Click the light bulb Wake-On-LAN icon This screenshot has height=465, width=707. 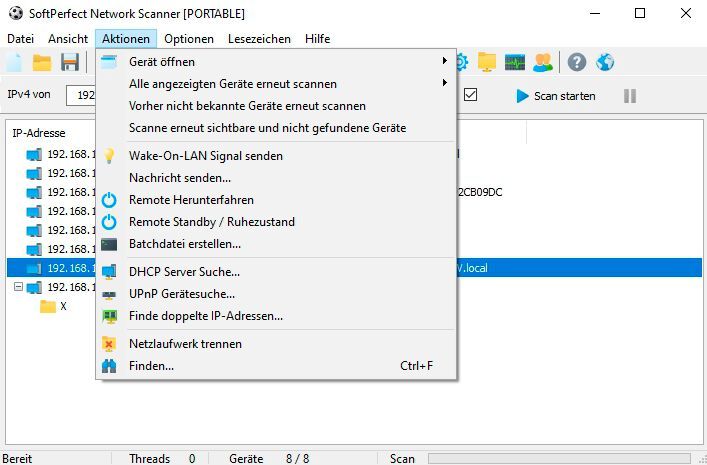[x=109, y=156]
